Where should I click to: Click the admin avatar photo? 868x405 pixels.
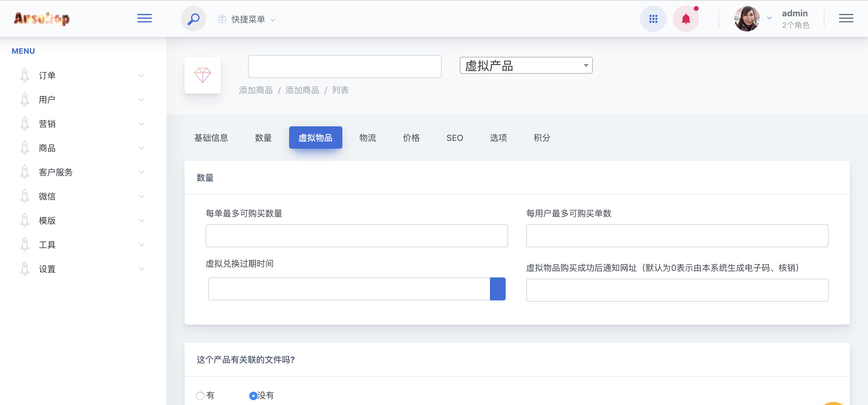(747, 19)
